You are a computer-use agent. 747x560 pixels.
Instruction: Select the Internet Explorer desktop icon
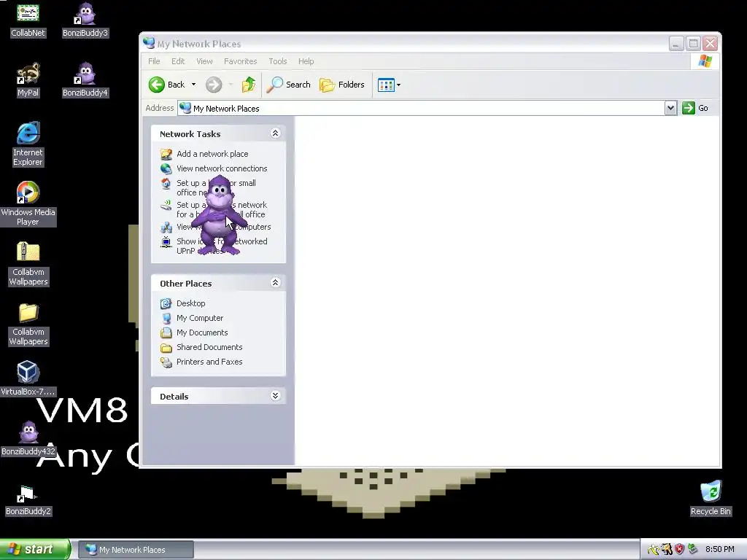(x=28, y=144)
